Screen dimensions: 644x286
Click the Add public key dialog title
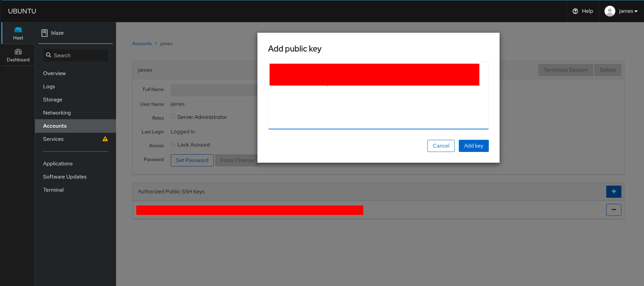295,49
